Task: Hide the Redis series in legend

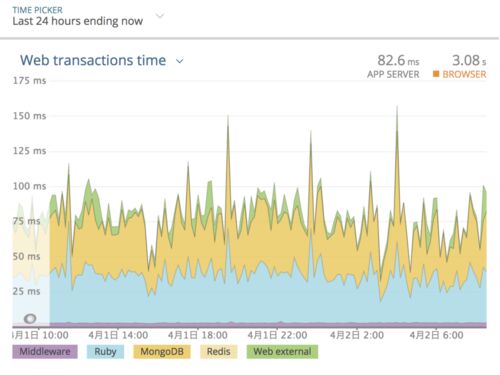Action: 219,352
